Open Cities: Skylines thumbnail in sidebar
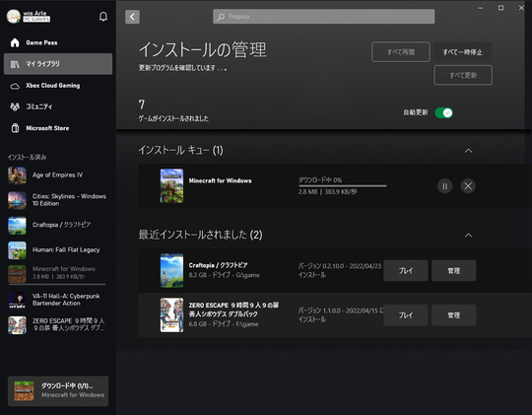The width and height of the screenshot is (532, 415). point(17,200)
